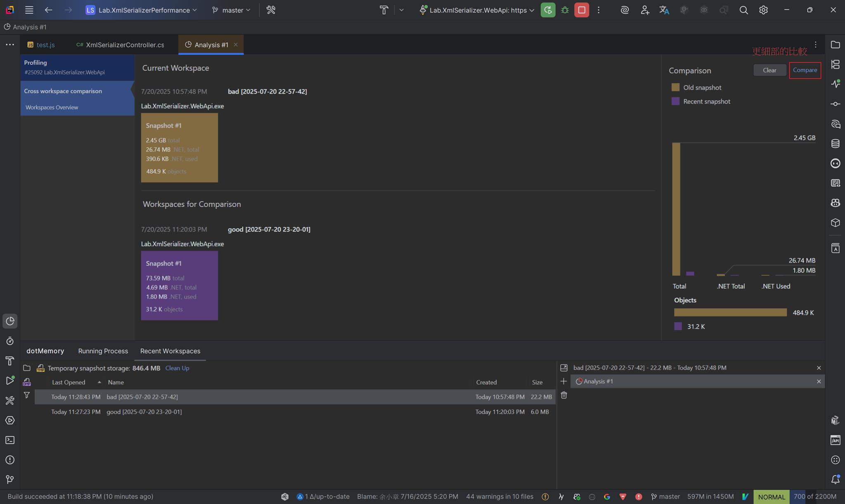Open the run toolbar more actions kebab
This screenshot has height=504, width=845.
[x=599, y=10]
